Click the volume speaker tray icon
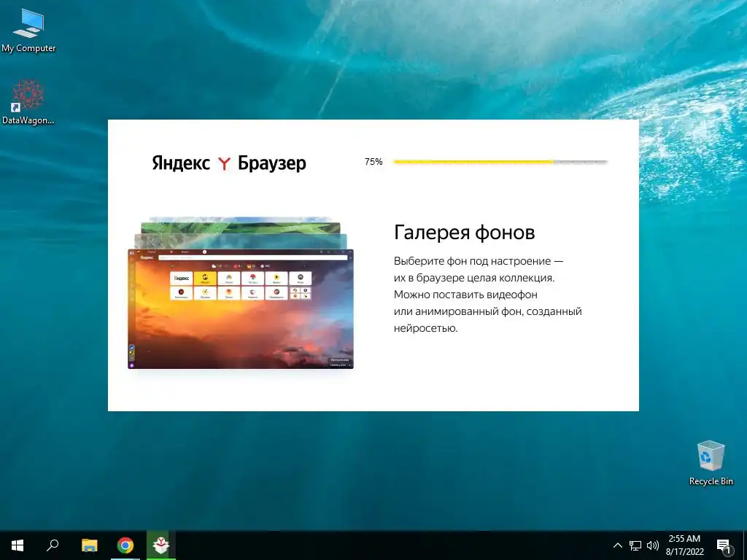747x560 pixels. tap(653, 545)
